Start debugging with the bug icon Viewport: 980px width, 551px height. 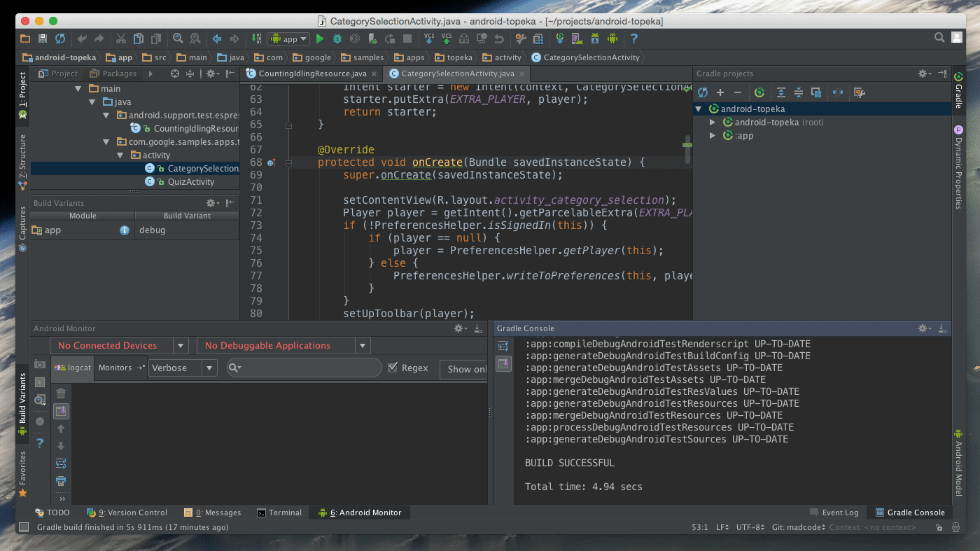click(x=337, y=39)
